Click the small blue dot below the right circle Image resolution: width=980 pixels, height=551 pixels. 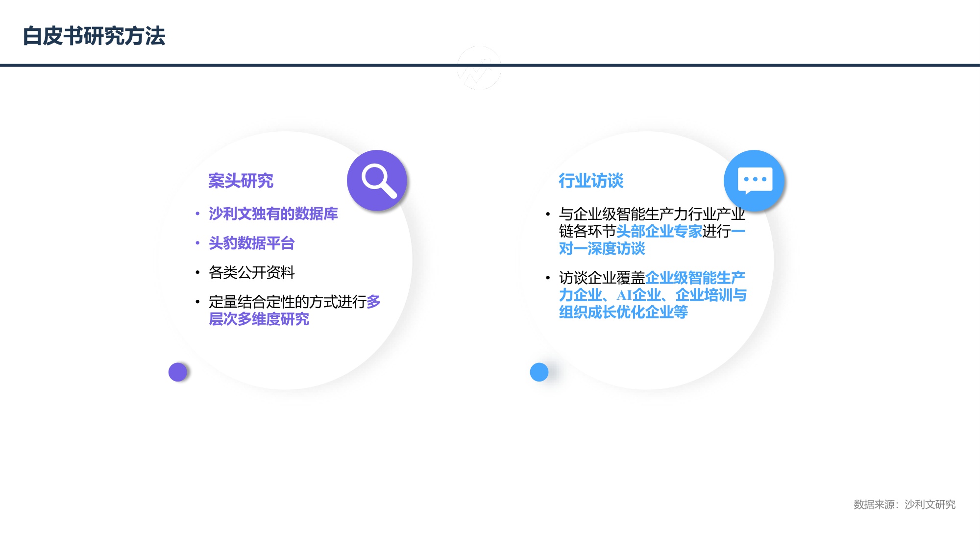538,373
